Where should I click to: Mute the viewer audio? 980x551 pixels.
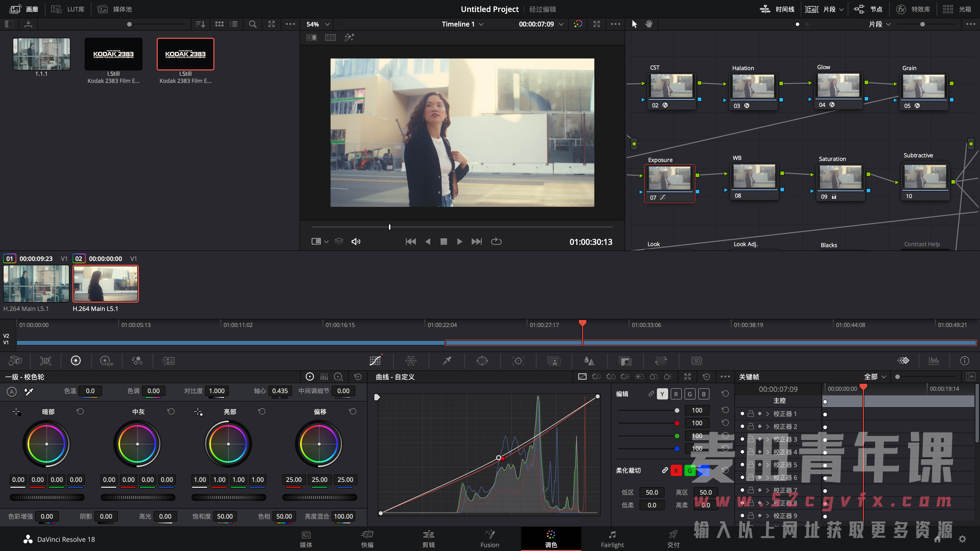click(356, 242)
